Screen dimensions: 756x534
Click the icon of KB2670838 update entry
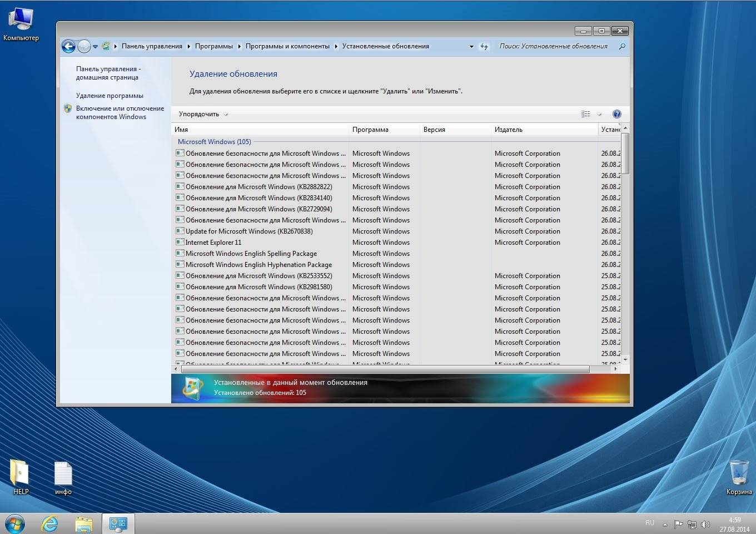180,231
